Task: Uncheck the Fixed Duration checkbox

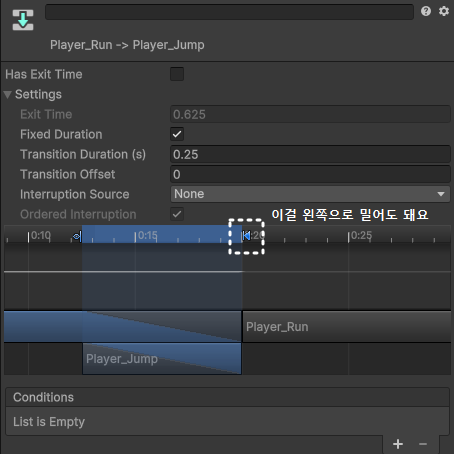Action: 177,134
